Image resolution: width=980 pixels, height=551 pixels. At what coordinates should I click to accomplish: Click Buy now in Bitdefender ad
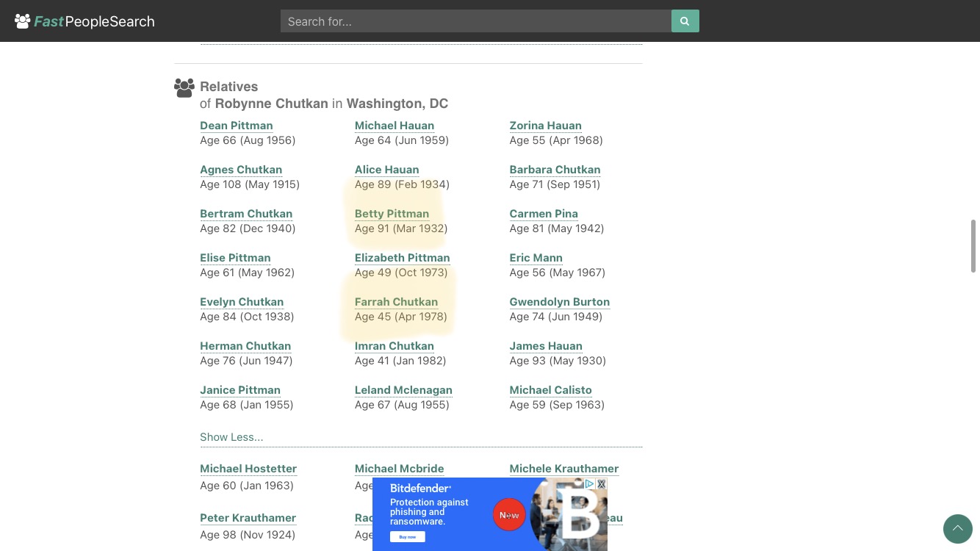[408, 537]
